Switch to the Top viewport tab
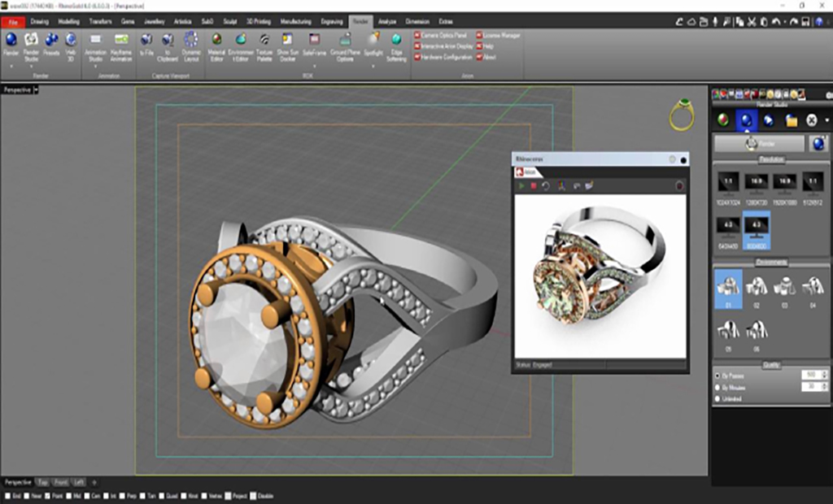Screen dimensions: 833x504 tap(43, 482)
